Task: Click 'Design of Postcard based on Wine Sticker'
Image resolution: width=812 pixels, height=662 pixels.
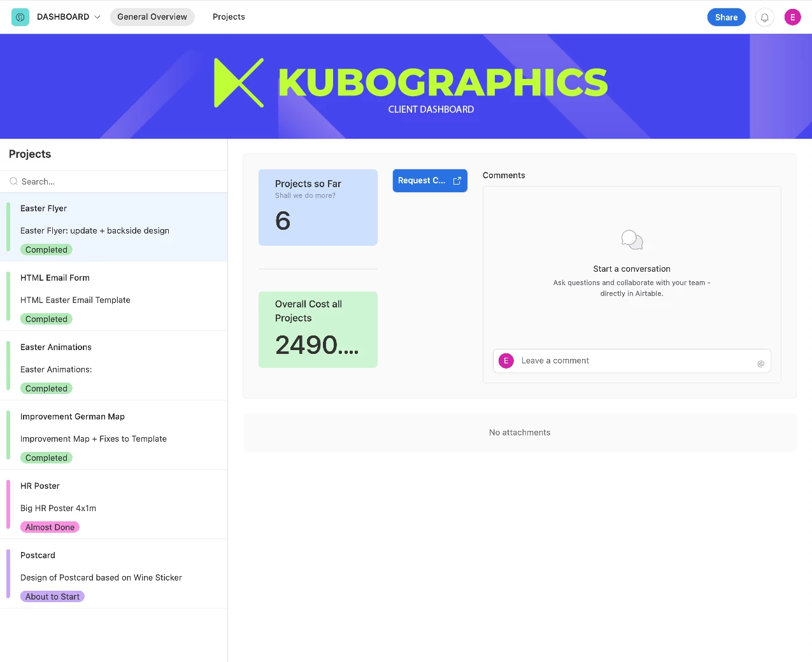Action: click(101, 577)
